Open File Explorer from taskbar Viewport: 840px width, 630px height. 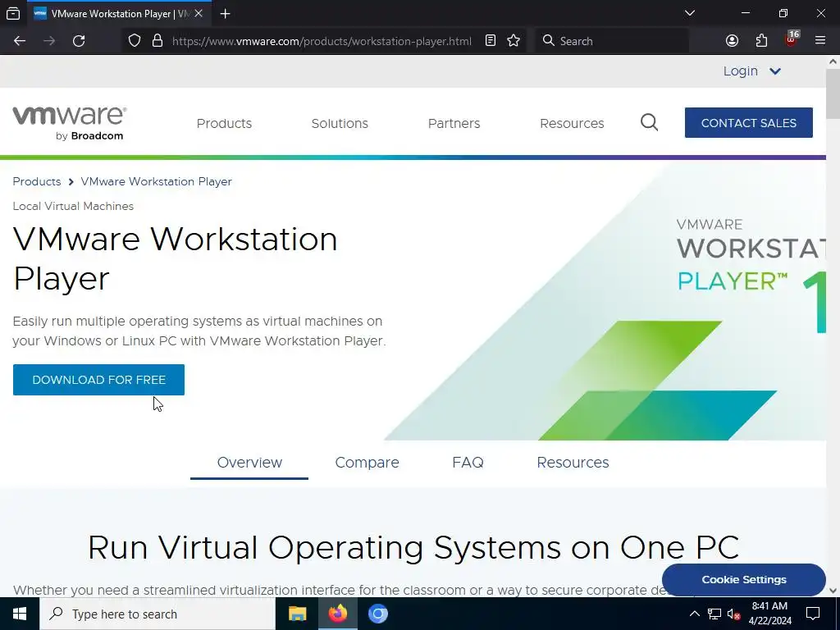pos(297,614)
